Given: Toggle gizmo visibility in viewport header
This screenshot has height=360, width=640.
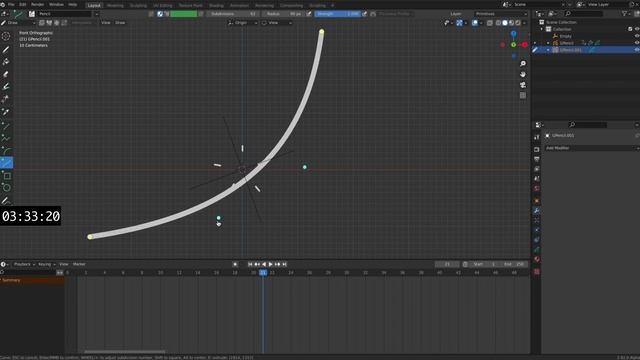Looking at the screenshot, I should tap(460, 23).
